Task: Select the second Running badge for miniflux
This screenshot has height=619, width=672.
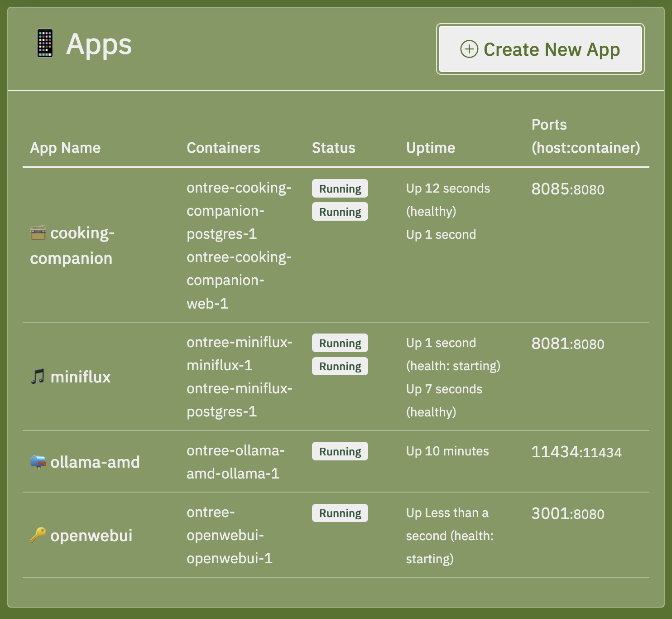Action: tap(340, 366)
